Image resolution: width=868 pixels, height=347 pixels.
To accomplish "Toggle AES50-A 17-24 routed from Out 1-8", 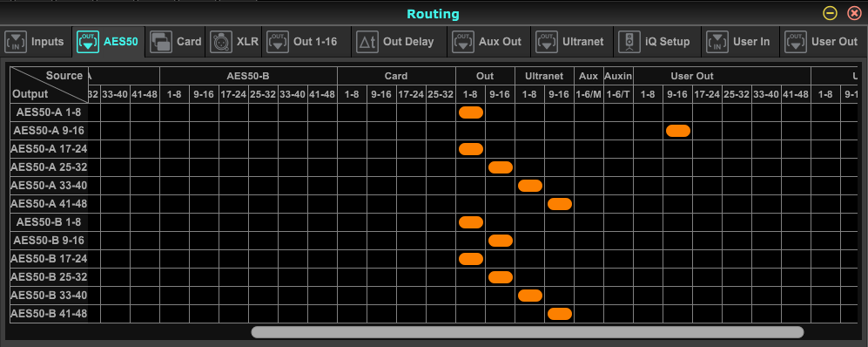I will tap(471, 149).
